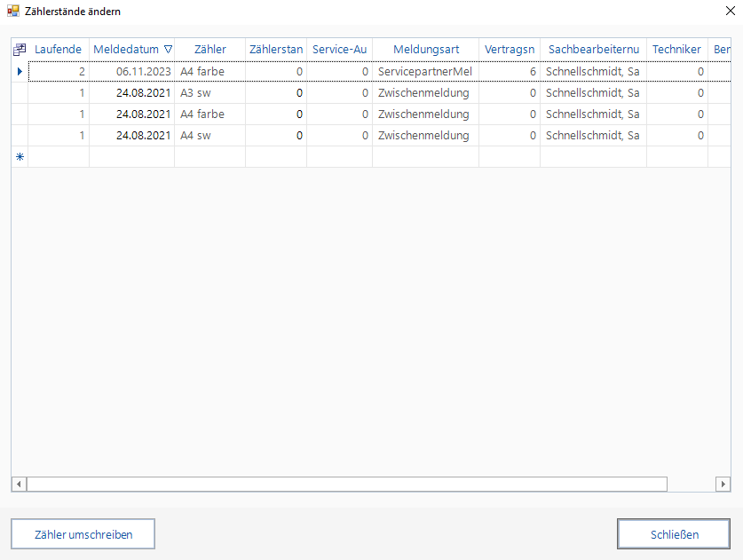The image size is (743, 560).
Task: Click the Sachbearbeiternu column header
Action: pyautogui.click(x=592, y=50)
